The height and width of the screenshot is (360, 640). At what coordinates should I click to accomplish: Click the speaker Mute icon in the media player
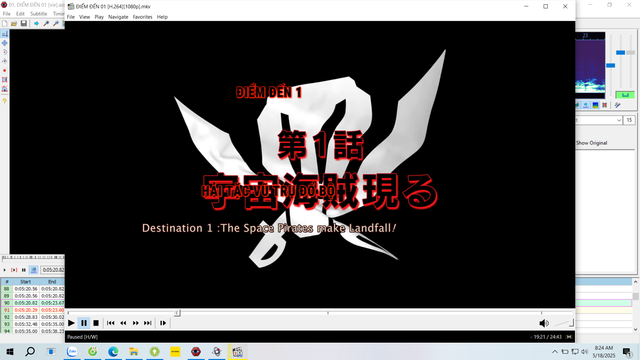point(544,323)
